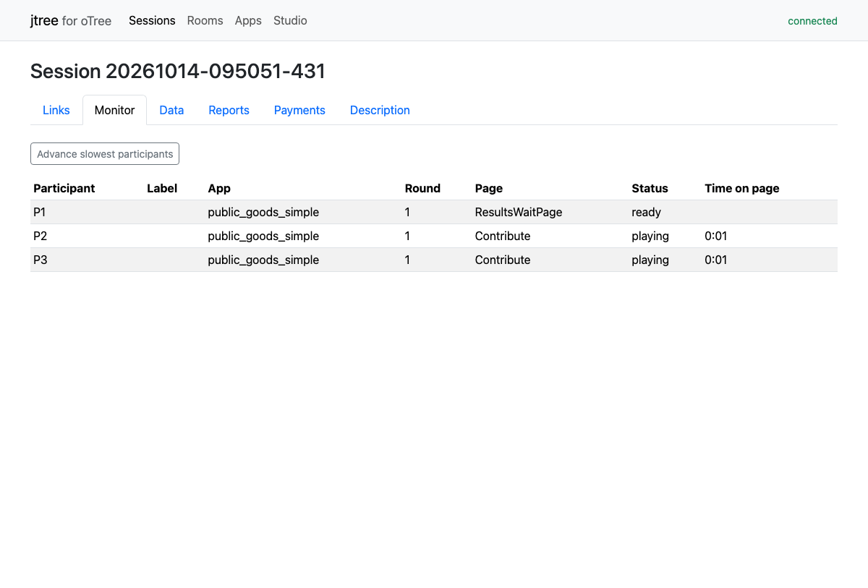Open the Payments tab
Screen dimensions: 868x588
point(299,110)
